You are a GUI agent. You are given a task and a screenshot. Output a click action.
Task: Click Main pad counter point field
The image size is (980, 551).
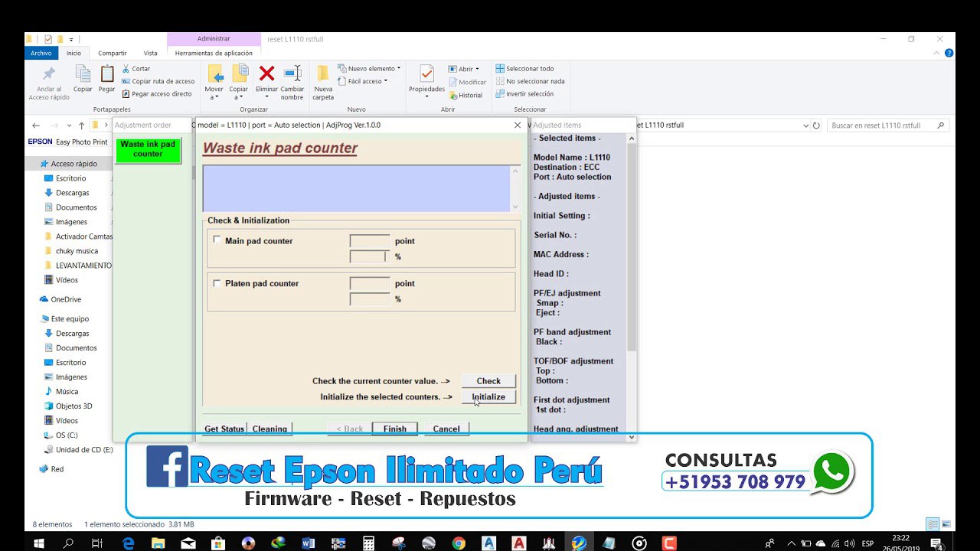370,241
